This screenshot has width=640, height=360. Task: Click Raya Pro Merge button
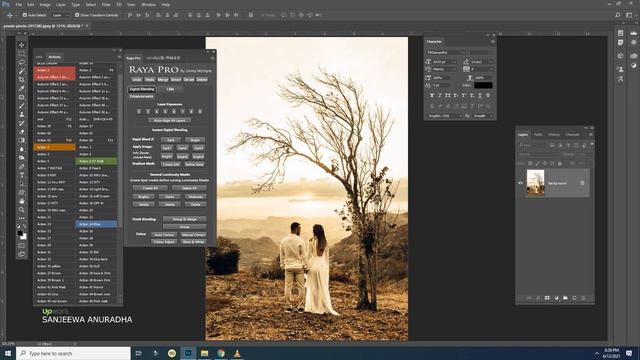click(163, 80)
